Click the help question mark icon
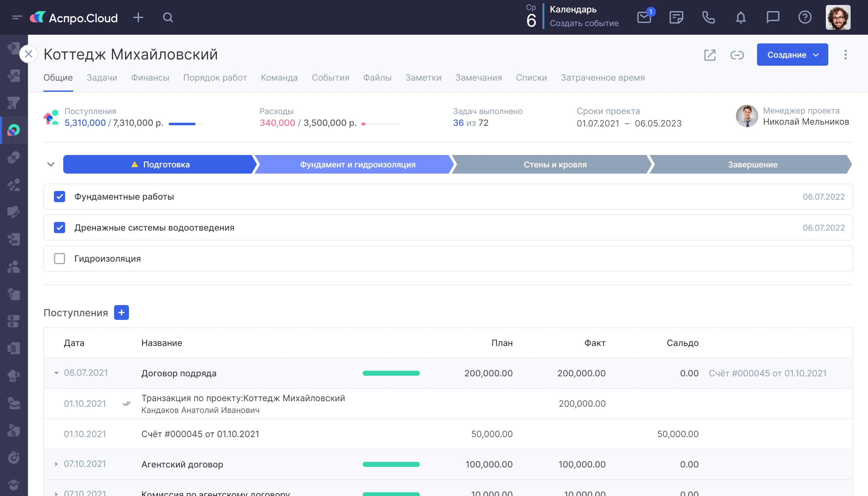The height and width of the screenshot is (496, 868). click(805, 17)
